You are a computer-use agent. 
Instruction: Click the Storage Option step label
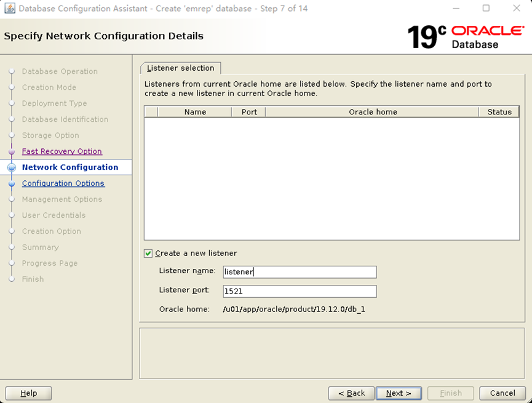click(50, 135)
